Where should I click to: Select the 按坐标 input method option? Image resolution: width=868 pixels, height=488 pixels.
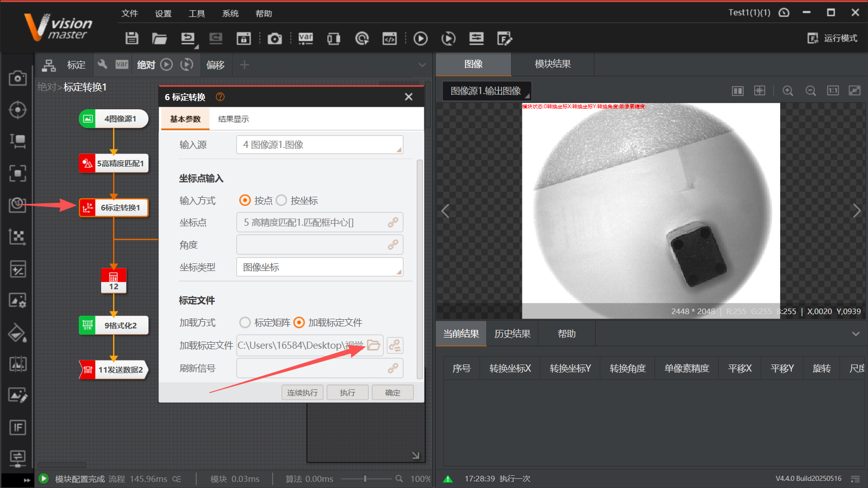pos(282,200)
